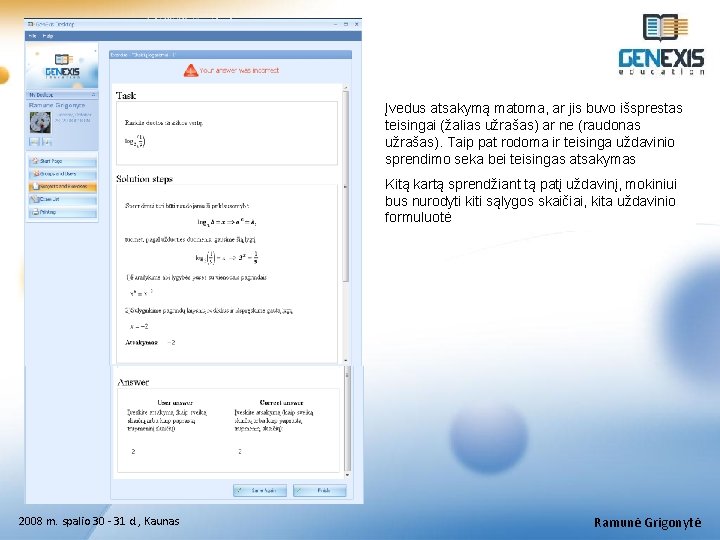Image resolution: width=720 pixels, height=540 pixels.
Task: Click the user's answer value
Action: click(134, 451)
